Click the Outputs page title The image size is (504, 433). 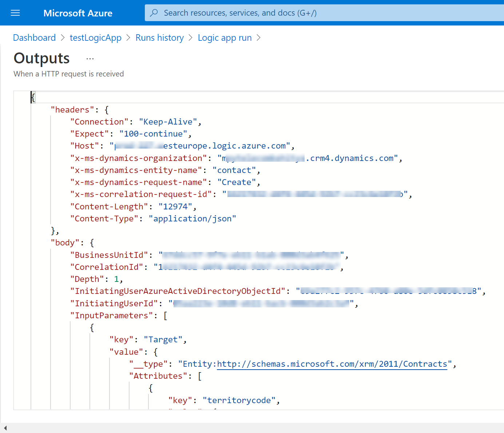point(41,59)
